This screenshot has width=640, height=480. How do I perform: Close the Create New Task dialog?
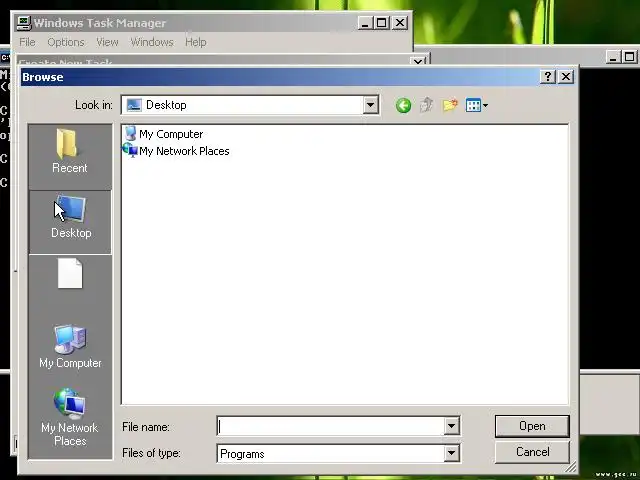coord(418,62)
